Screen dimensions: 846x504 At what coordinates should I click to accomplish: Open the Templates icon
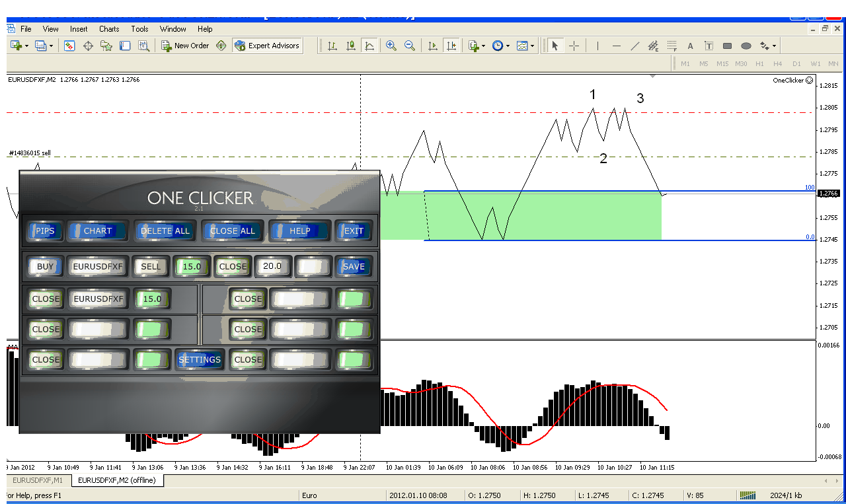[x=522, y=46]
